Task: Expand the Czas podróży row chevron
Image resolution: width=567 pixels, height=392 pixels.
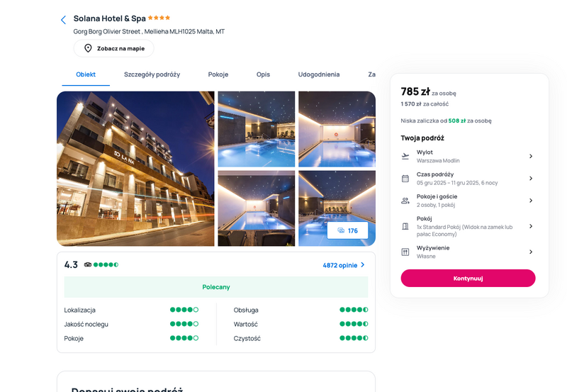Action: click(531, 179)
